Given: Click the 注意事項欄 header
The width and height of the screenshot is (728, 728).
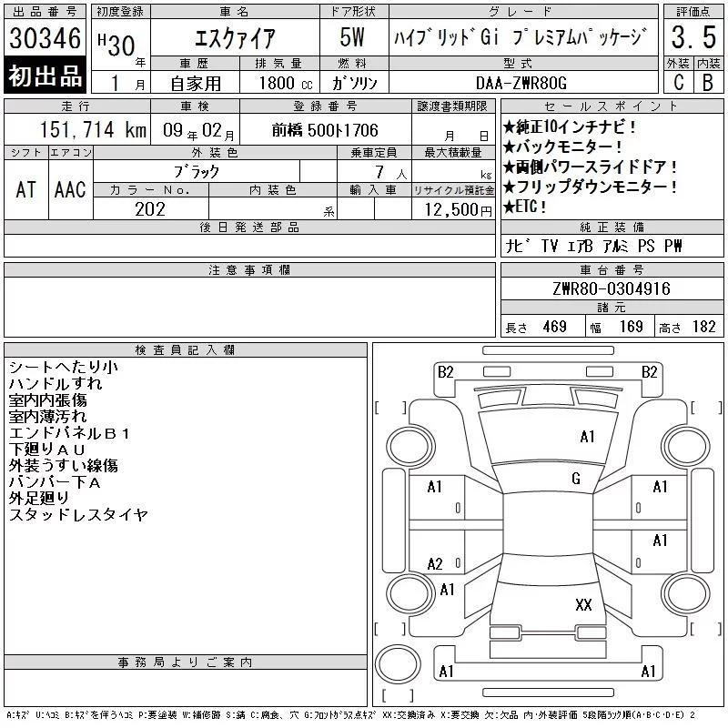Looking at the screenshot, I should point(249,269).
